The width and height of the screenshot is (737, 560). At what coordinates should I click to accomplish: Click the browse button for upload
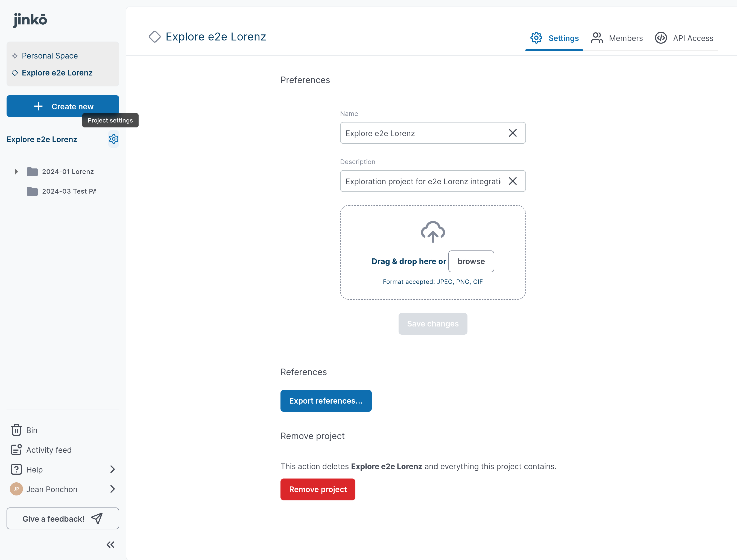(471, 261)
